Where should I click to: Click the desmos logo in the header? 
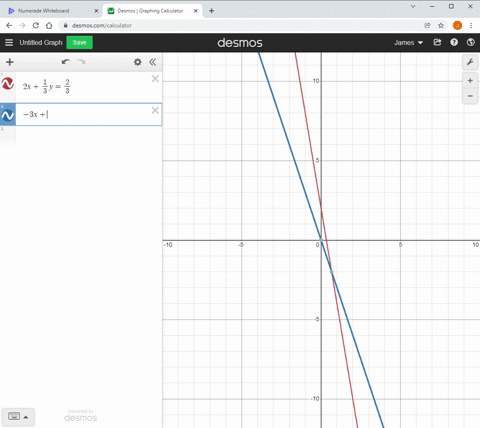(x=240, y=43)
